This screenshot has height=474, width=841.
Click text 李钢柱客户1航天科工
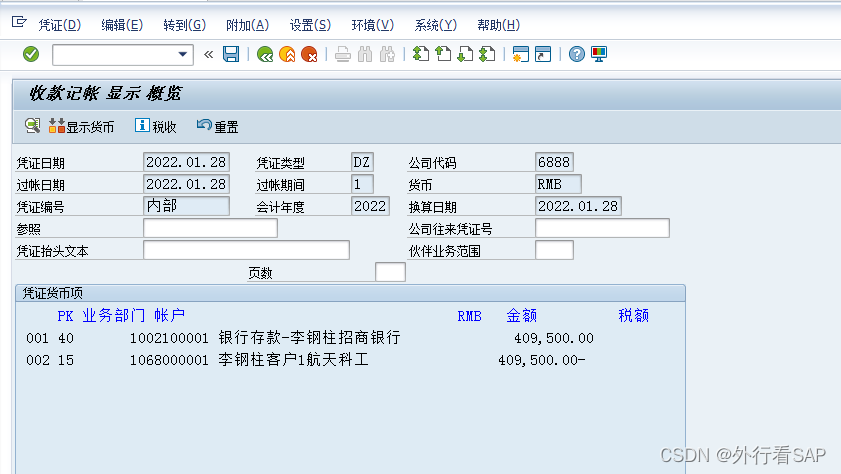pos(293,359)
